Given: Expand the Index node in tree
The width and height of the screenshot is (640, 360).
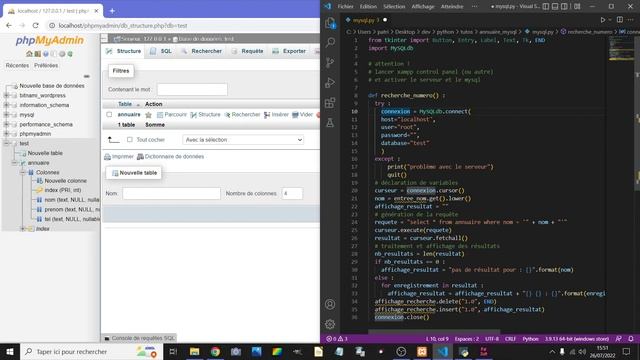Looking at the screenshot, I should [23, 229].
